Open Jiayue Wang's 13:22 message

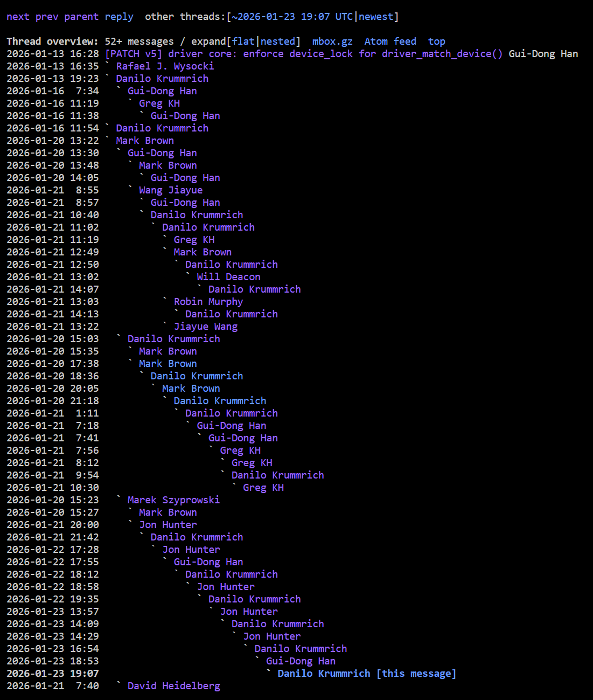(x=205, y=327)
